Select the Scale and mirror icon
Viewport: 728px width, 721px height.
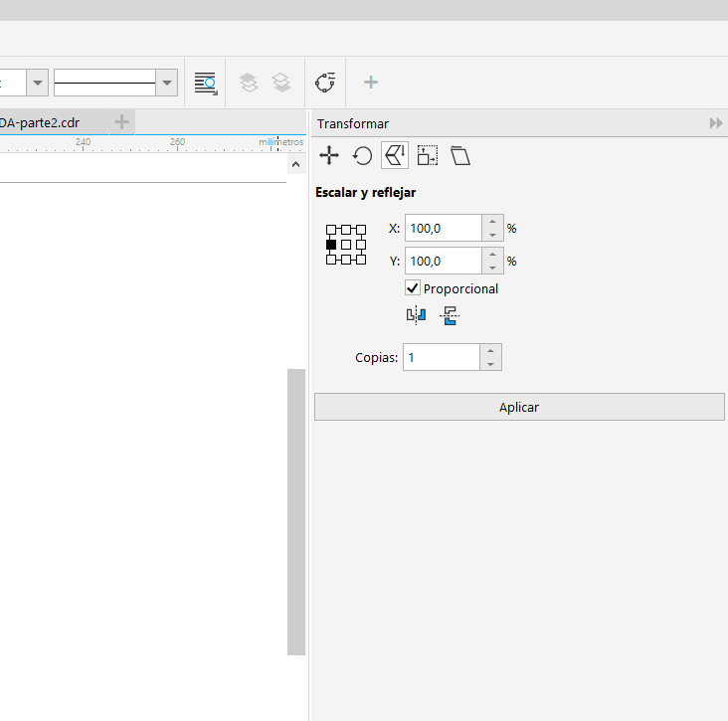(x=395, y=155)
